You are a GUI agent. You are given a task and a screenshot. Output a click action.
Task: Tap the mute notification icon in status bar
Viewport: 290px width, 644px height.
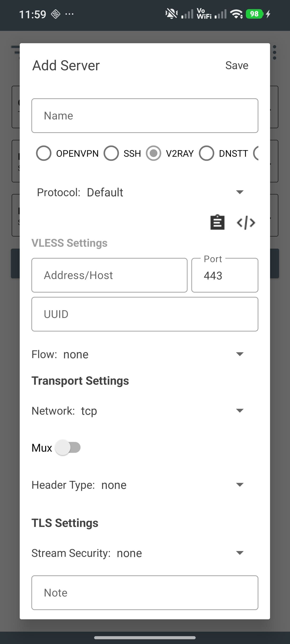(x=171, y=14)
